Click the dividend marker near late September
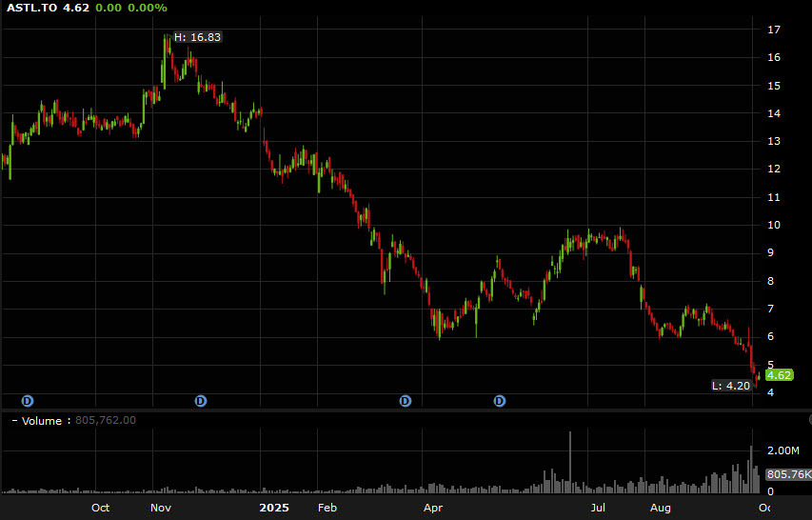Image resolution: width=812 pixels, height=520 pixels. (28, 401)
